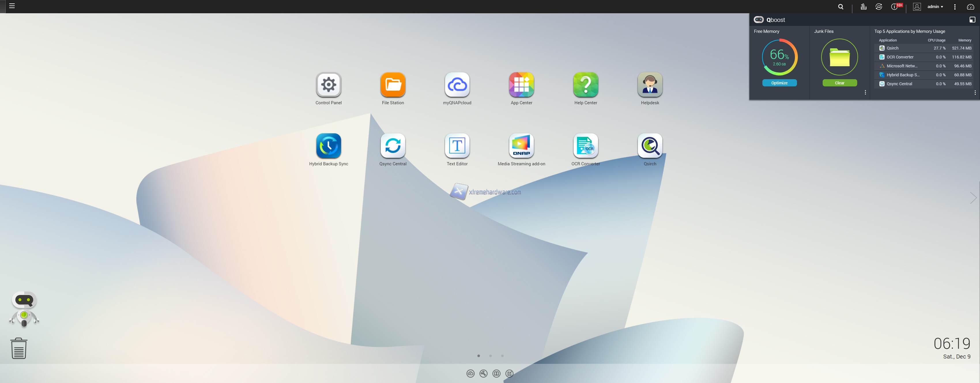Click the Optimize memory button
Viewport: 980px width, 383px height.
[x=779, y=83]
